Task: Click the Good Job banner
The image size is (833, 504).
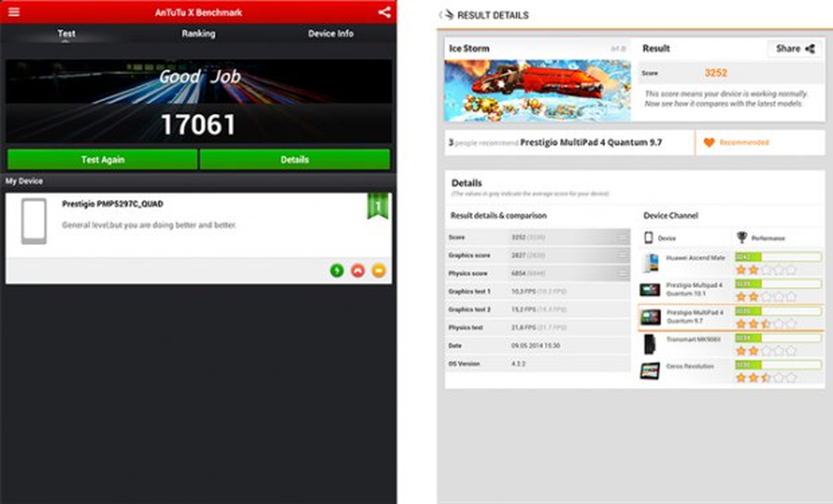Action: coord(199,81)
